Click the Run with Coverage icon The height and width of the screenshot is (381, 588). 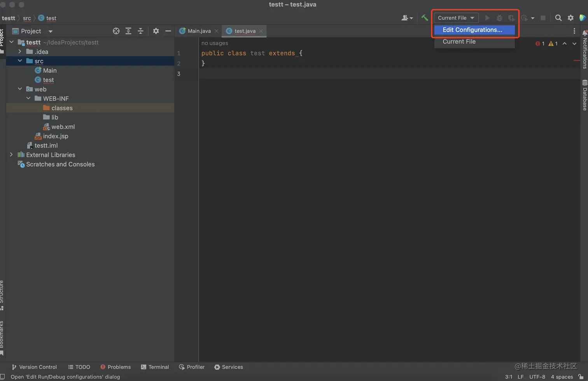(x=511, y=18)
